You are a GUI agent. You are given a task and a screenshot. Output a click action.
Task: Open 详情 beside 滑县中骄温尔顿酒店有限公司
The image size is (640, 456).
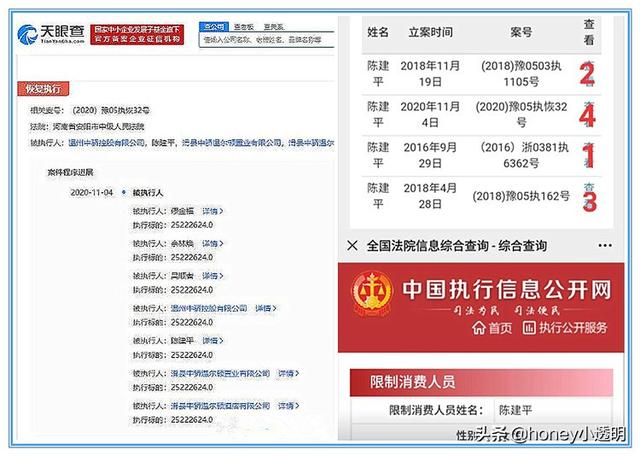coord(289,405)
